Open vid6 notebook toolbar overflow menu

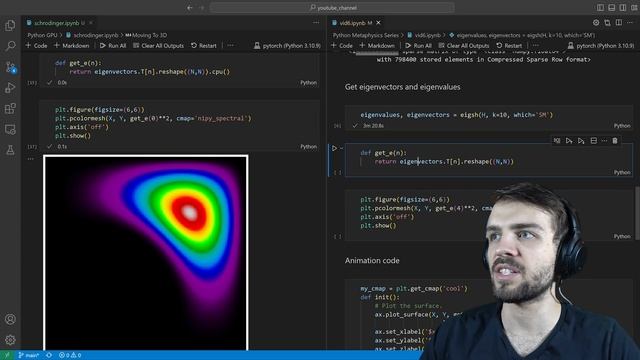pyautogui.click(x=536, y=46)
